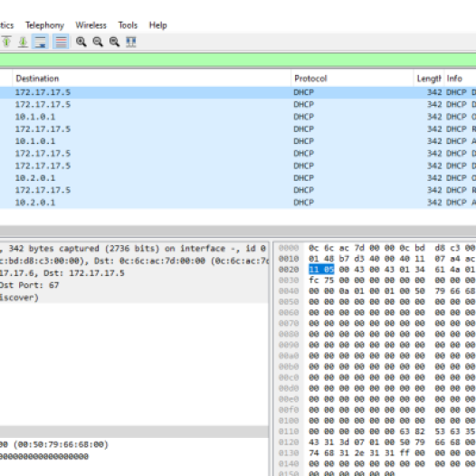
Task: Select the first DHCP packet to 10.1.0.1
Action: (238, 117)
